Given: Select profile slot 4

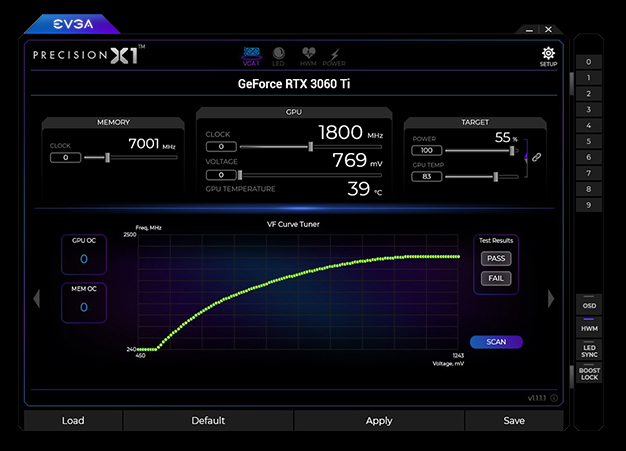Looking at the screenshot, I should [588, 126].
